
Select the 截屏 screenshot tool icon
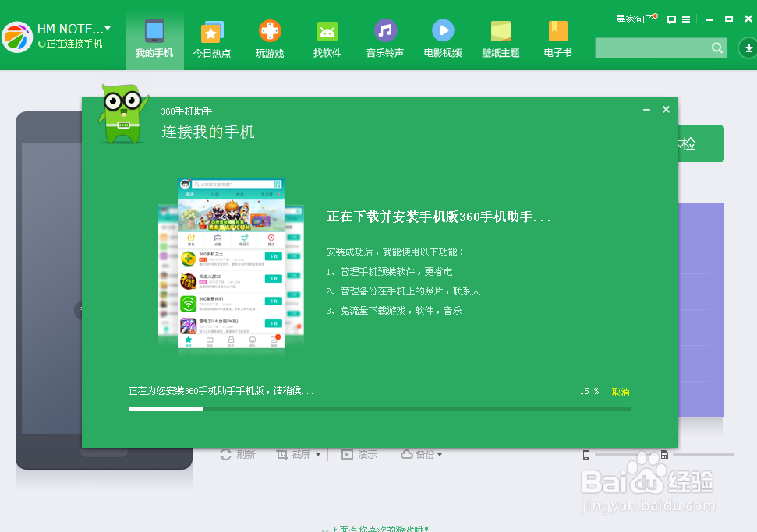click(x=281, y=454)
